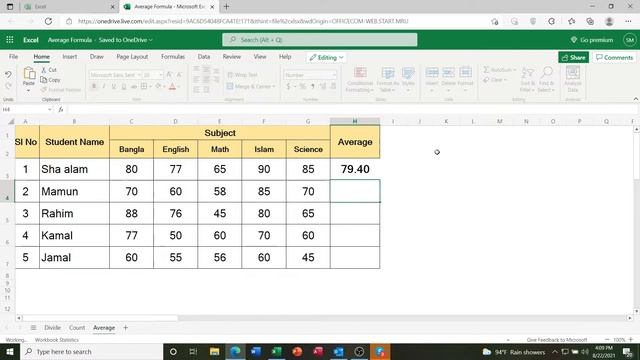Click the Conditional Formatting icon
This screenshot has height=360, width=640.
[x=360, y=73]
